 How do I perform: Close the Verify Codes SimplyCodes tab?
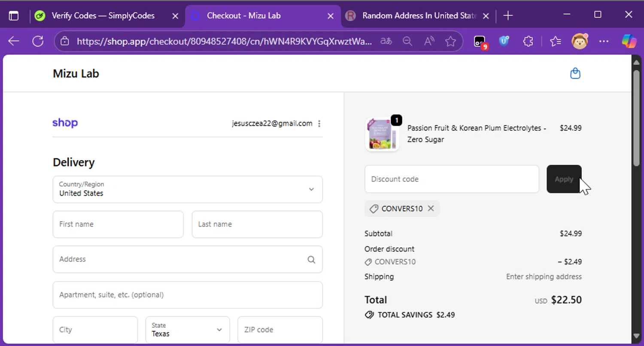click(175, 16)
